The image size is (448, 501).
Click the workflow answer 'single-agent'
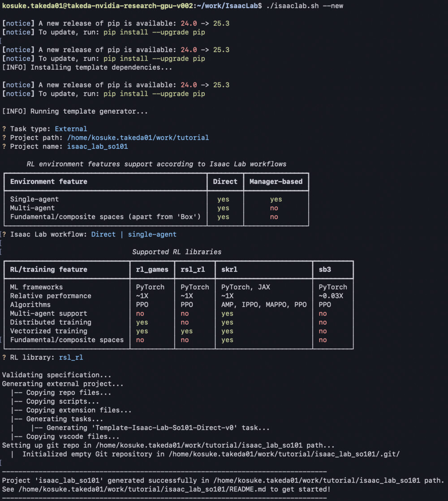tap(152, 234)
